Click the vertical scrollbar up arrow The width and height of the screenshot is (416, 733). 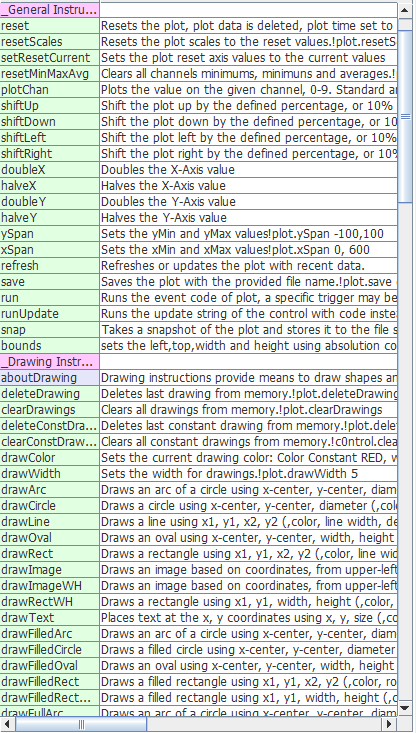click(405, 9)
